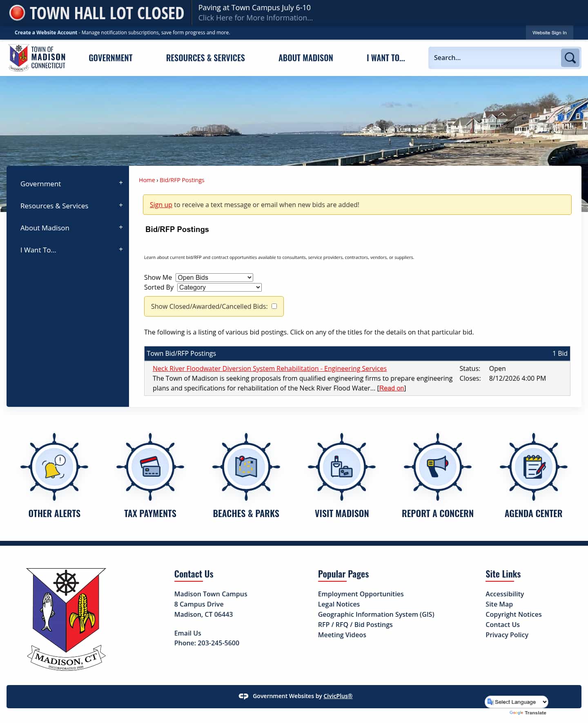Select Resources & Services in the sidebar
588x723 pixels.
[54, 206]
